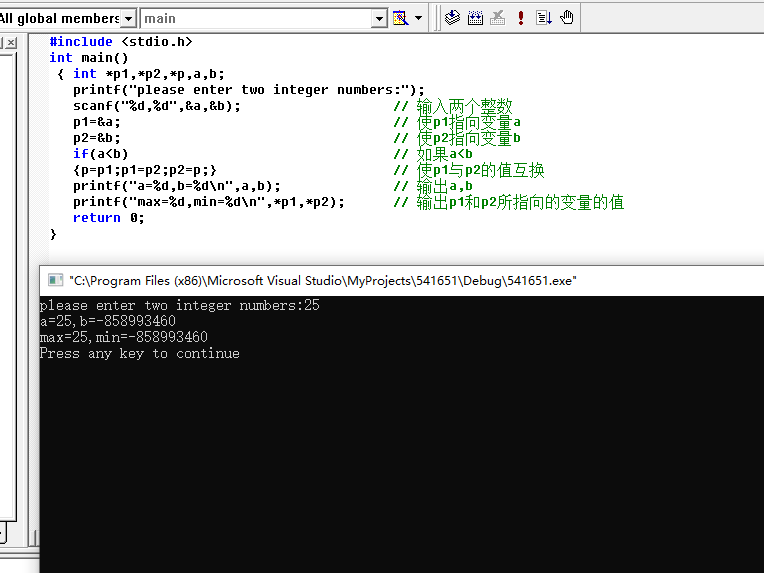Click the toolbar gripper handle

(x=437, y=18)
